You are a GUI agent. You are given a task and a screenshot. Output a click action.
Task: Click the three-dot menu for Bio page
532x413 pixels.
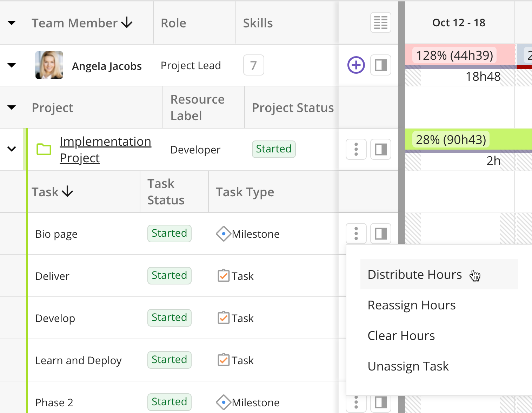356,234
